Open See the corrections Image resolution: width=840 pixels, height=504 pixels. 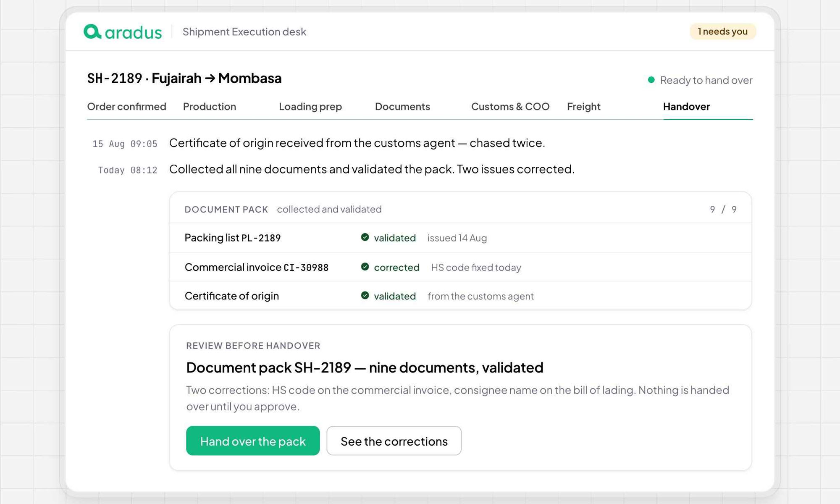pos(394,441)
